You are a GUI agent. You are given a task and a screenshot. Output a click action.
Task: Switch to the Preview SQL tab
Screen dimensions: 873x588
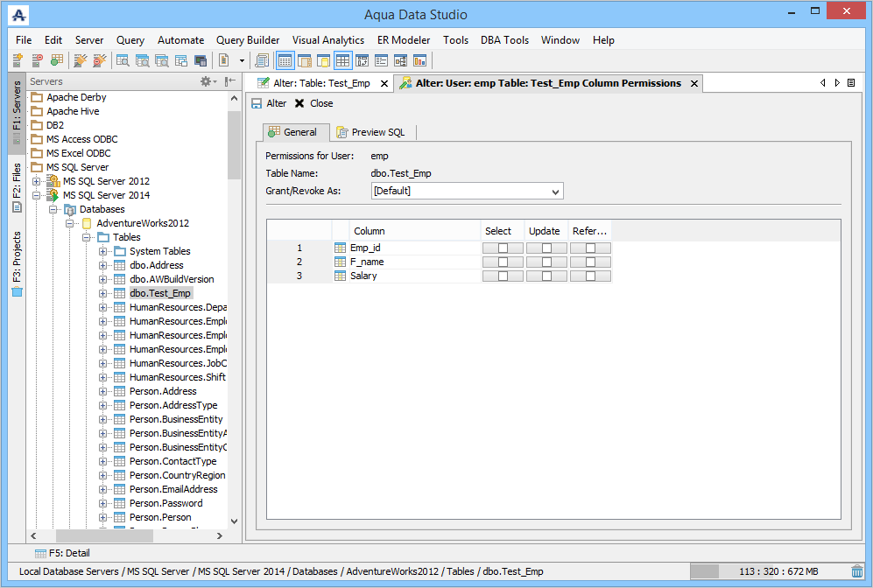point(370,132)
